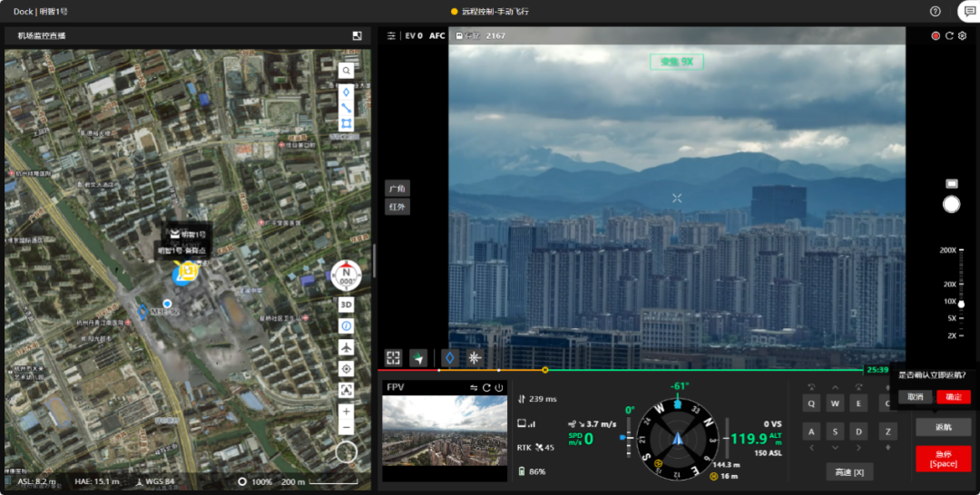
Task: Refresh the main camera live stream
Action: (x=949, y=35)
